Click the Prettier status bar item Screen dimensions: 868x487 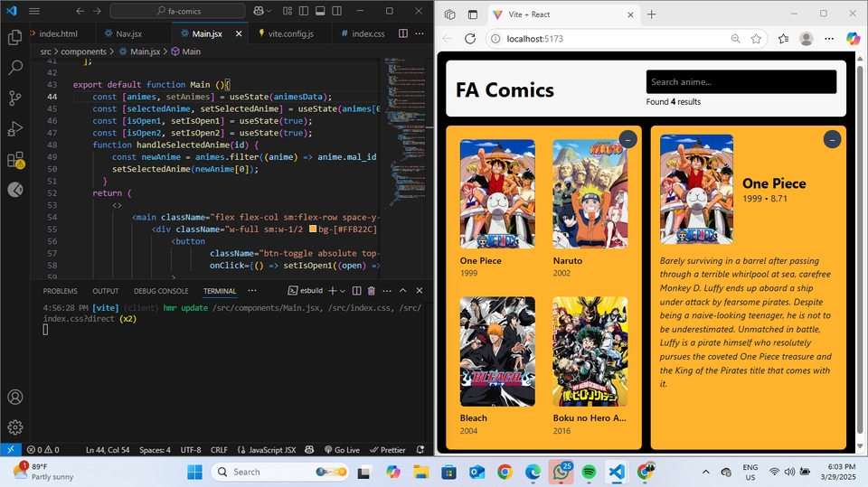tap(388, 450)
